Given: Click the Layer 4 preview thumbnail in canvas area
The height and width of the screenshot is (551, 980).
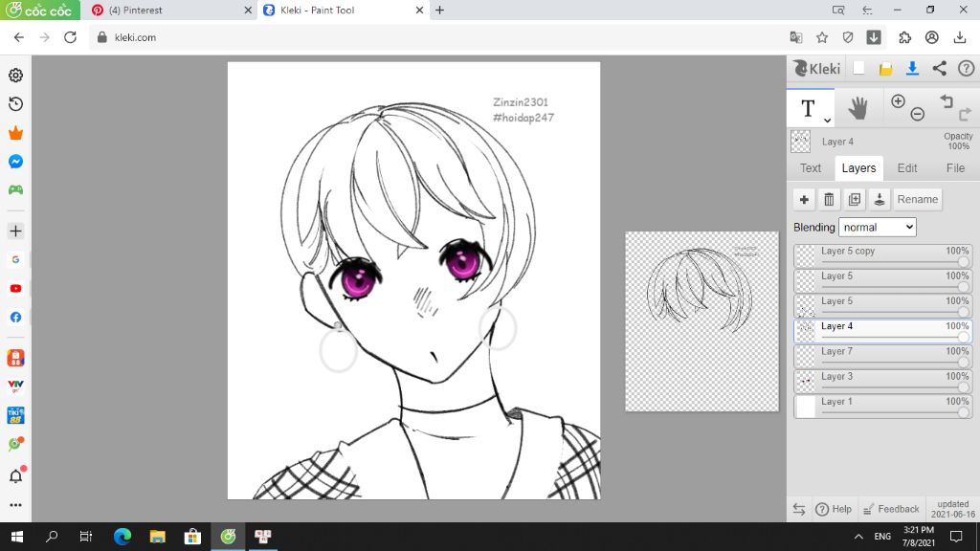Looking at the screenshot, I should pos(702,321).
